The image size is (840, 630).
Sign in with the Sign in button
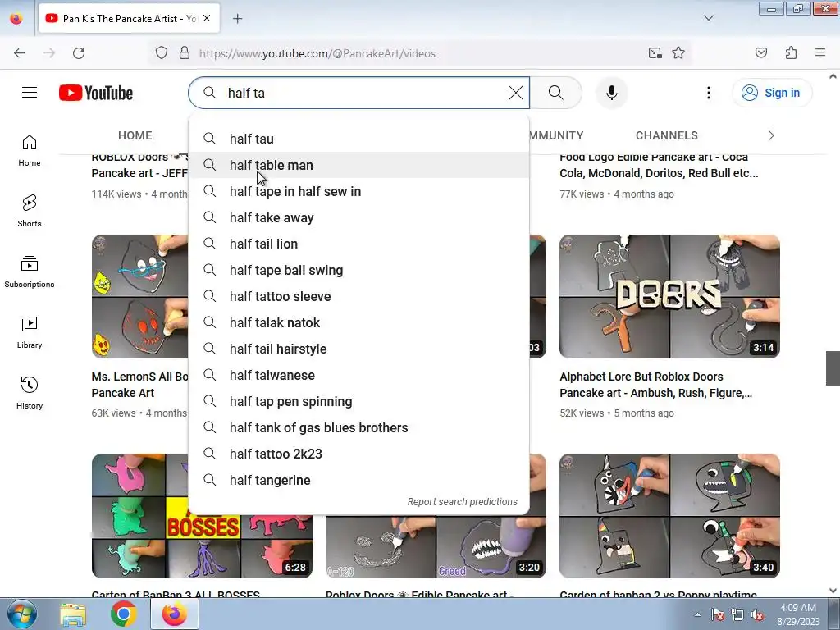pos(772,93)
